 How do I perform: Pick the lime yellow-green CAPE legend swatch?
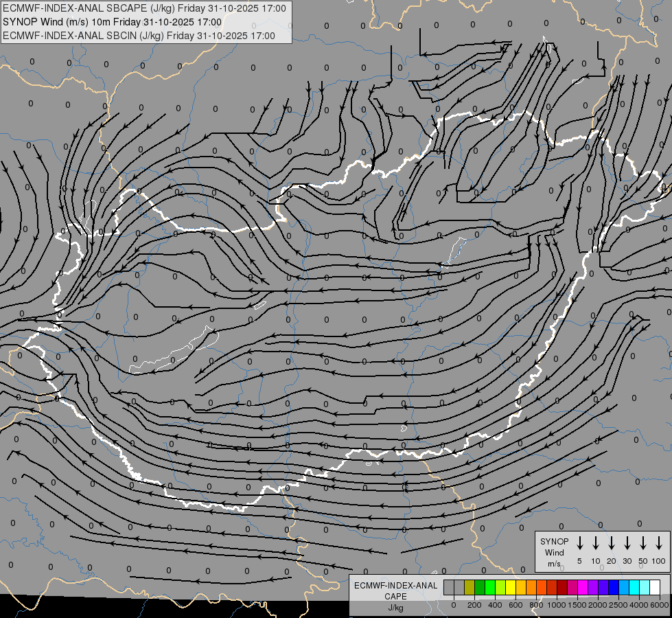click(x=500, y=588)
